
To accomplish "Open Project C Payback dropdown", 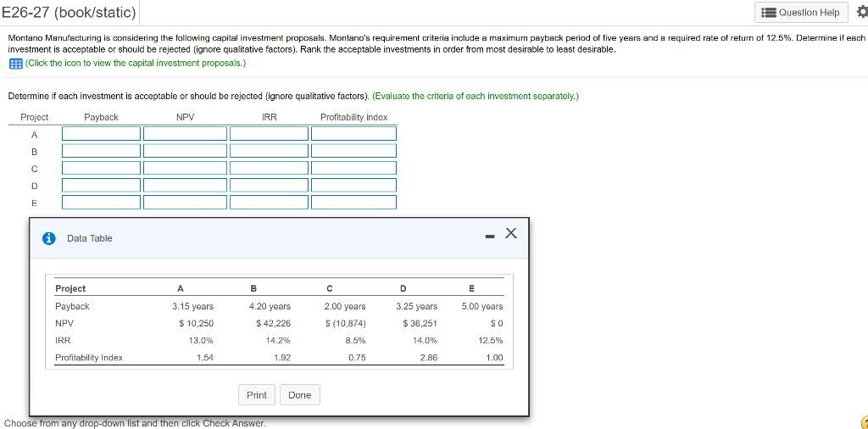I will (102, 168).
